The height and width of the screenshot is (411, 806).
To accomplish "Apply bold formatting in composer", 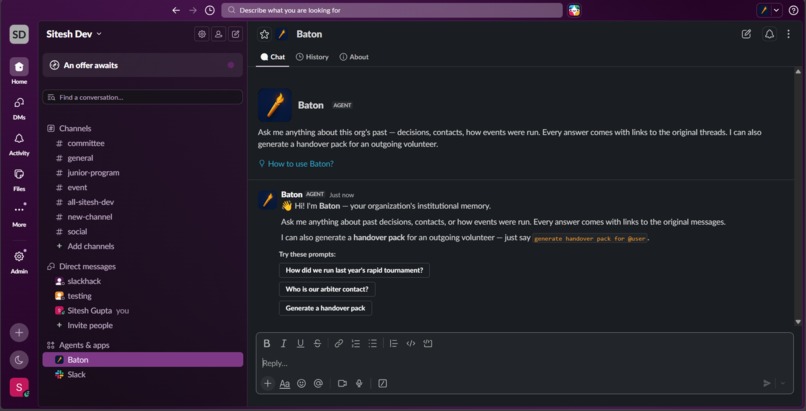I will (267, 344).
